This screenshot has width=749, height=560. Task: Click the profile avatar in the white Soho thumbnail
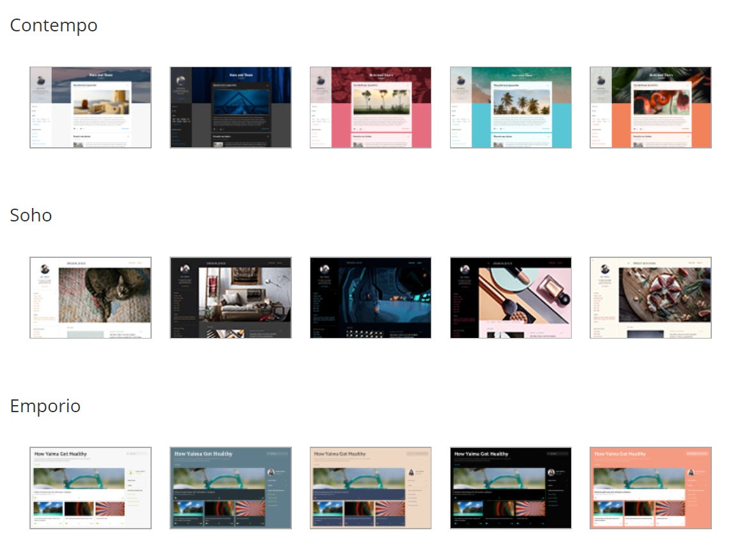[45, 269]
